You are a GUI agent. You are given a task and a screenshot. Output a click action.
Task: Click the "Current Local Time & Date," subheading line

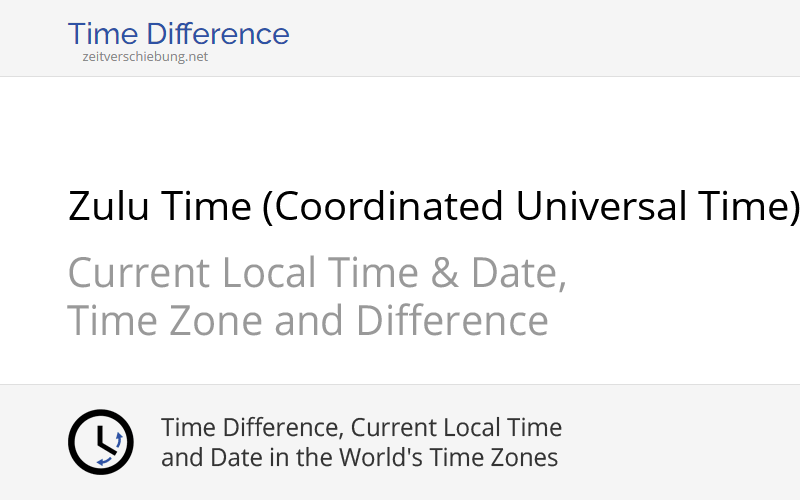[x=317, y=273]
